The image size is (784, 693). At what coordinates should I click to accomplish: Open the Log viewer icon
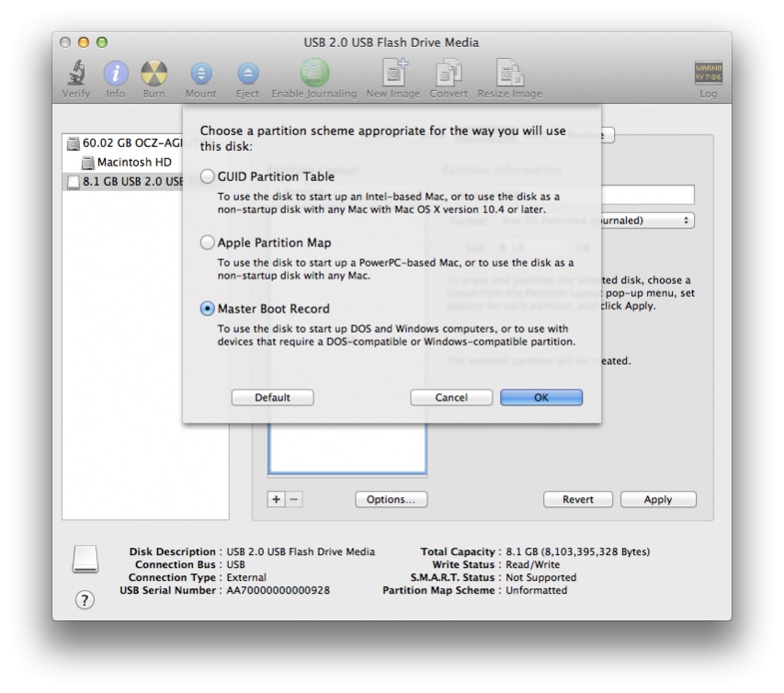coord(708,74)
